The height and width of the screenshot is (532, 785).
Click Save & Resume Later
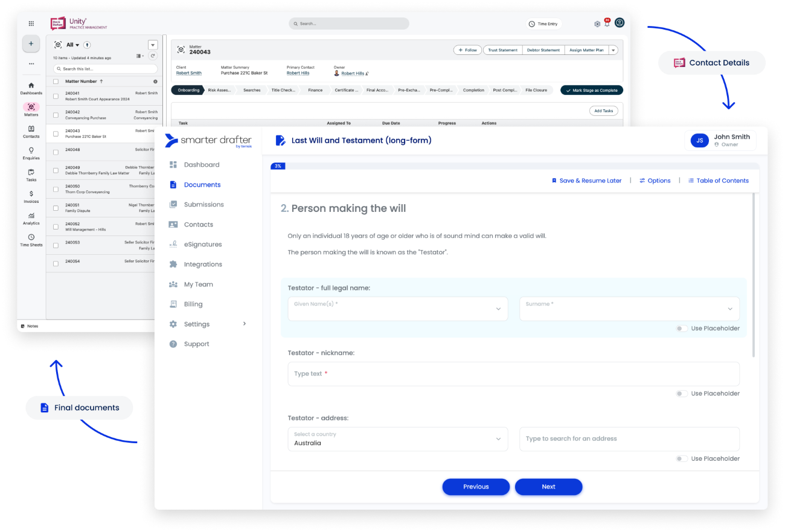click(x=586, y=181)
